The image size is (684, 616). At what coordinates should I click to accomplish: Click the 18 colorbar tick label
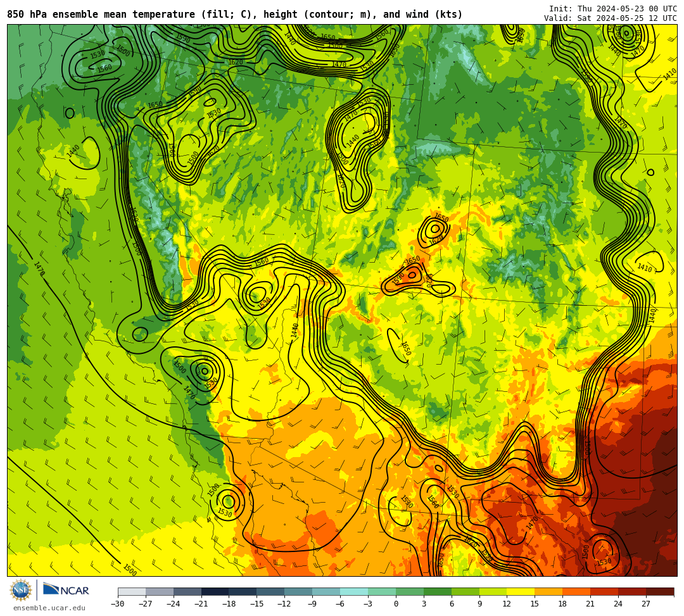click(x=563, y=604)
